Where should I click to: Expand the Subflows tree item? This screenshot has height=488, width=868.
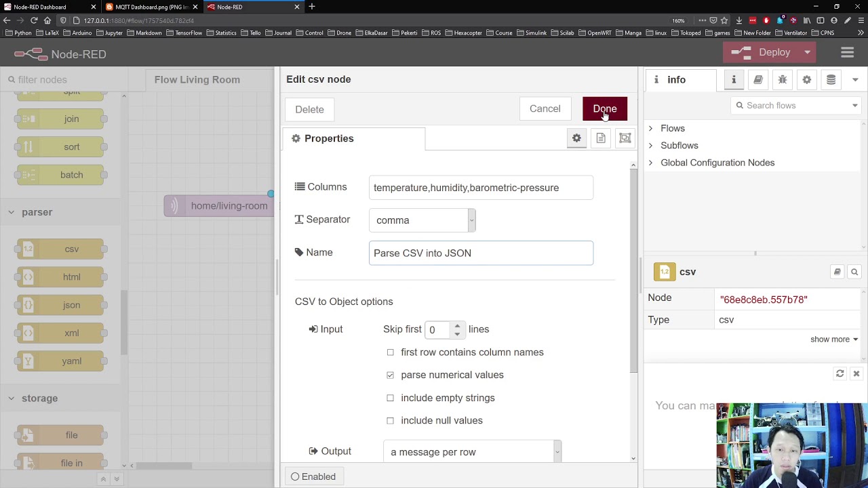click(x=650, y=145)
